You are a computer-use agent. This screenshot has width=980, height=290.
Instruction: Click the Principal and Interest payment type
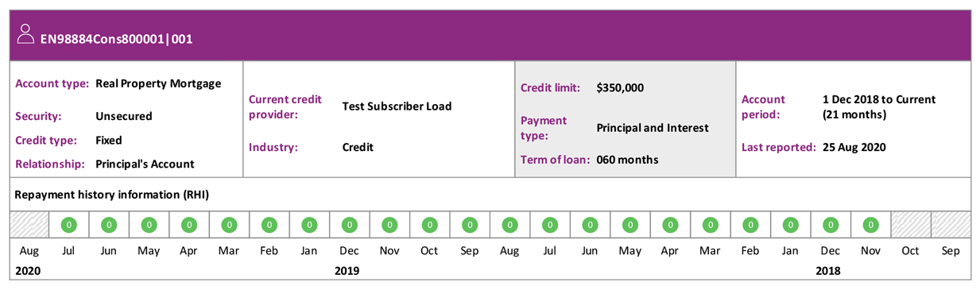coord(652,128)
